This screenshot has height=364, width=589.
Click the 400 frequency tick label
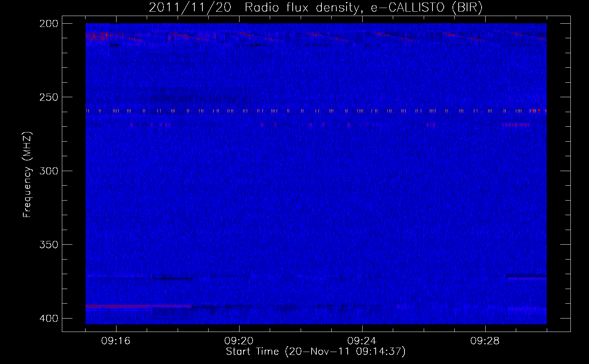tap(48, 318)
